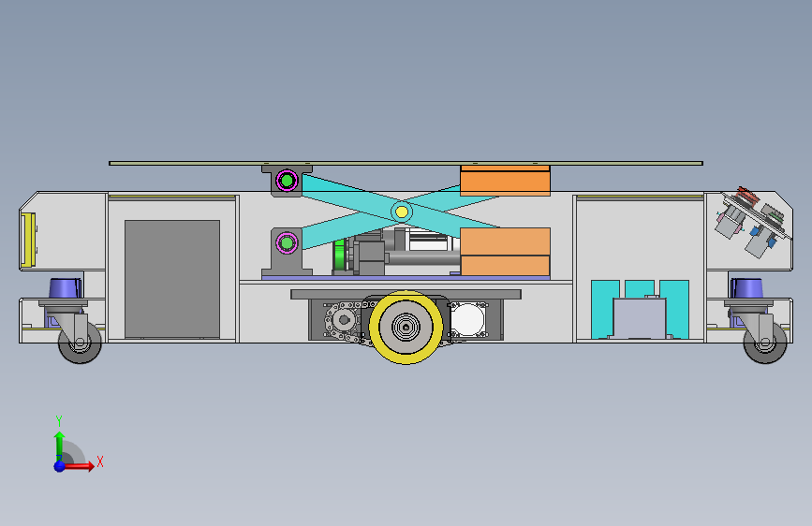Select the blue origin ball of triad

click(60, 466)
